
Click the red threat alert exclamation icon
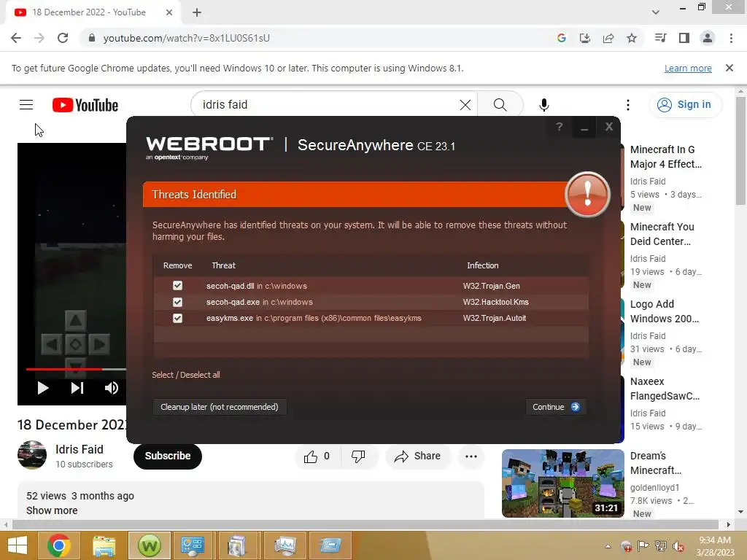tap(587, 194)
